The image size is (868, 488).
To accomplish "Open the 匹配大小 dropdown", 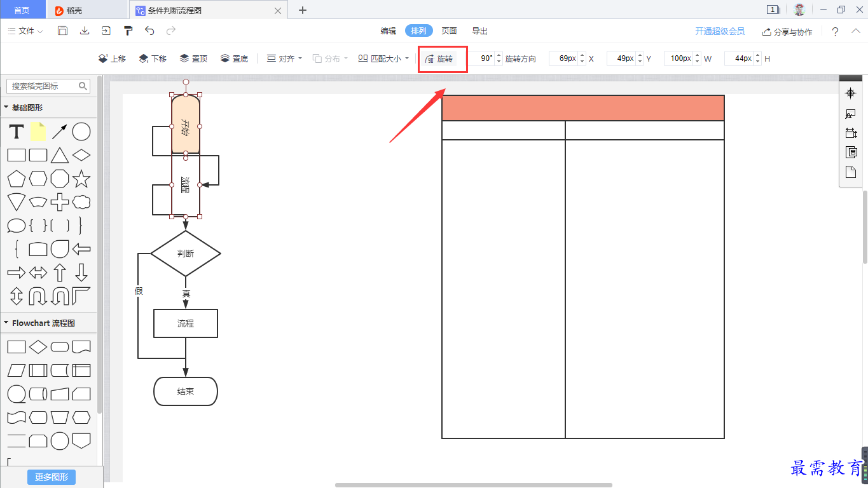I will pos(383,58).
